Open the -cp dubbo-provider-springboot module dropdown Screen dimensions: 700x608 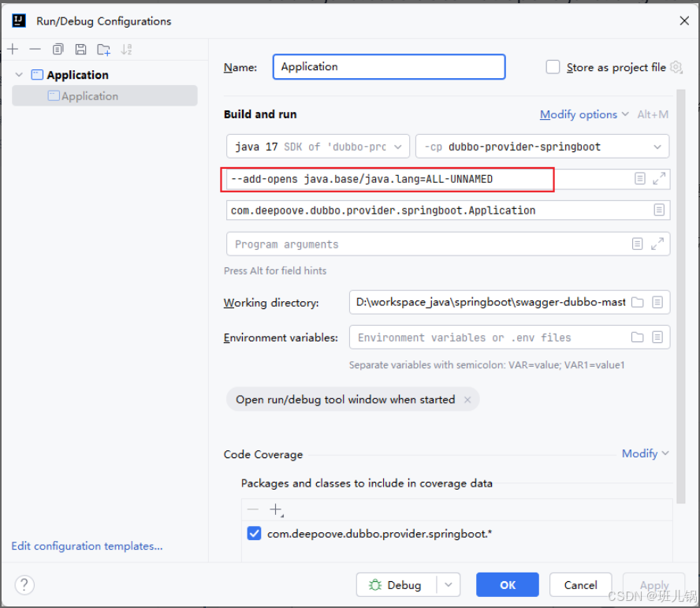pos(542,147)
